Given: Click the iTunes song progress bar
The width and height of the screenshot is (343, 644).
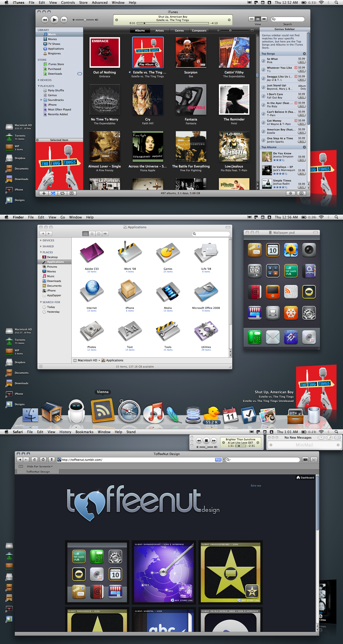Looking at the screenshot, I should [172, 23].
